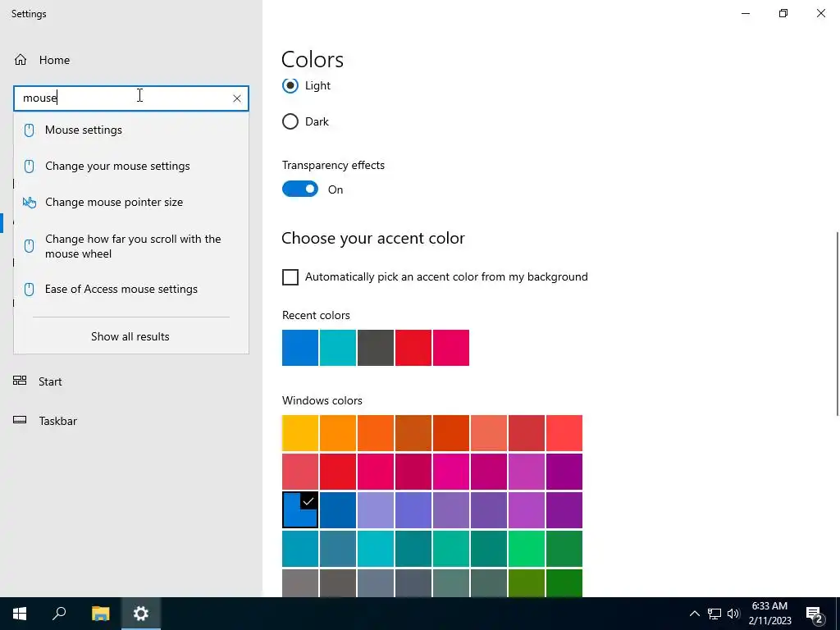Viewport: 840px width, 630px height.
Task: Select checked default blue Windows color
Action: pyautogui.click(x=300, y=510)
